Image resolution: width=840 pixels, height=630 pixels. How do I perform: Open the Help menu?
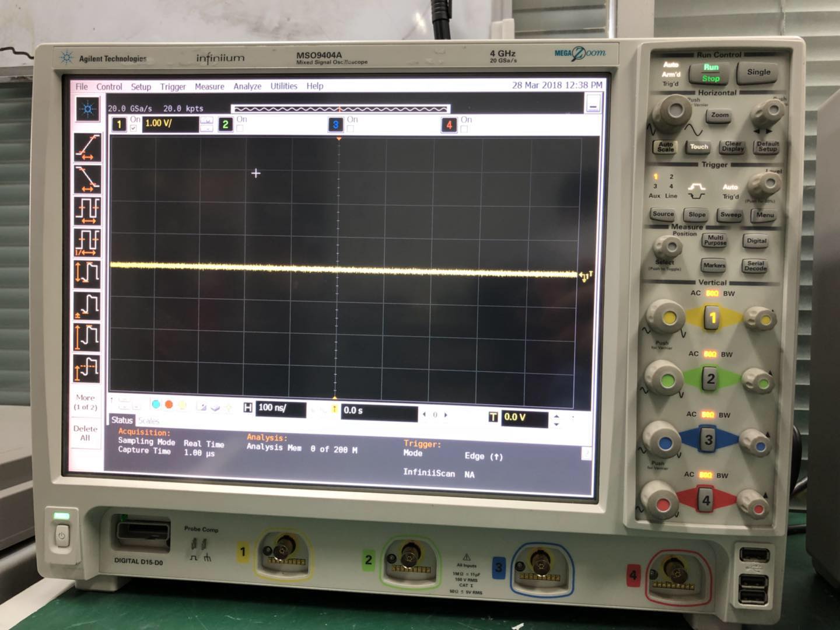tap(314, 86)
